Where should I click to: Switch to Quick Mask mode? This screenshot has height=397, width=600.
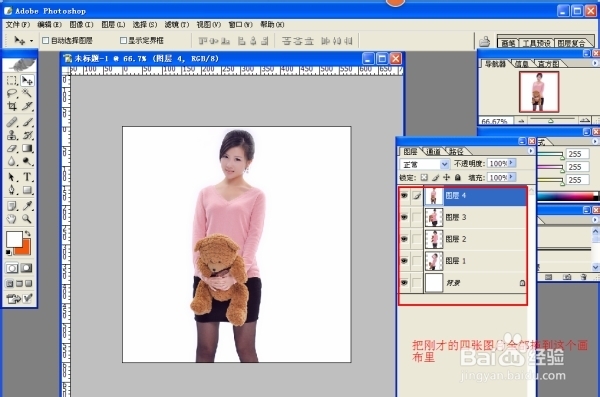tap(26, 268)
